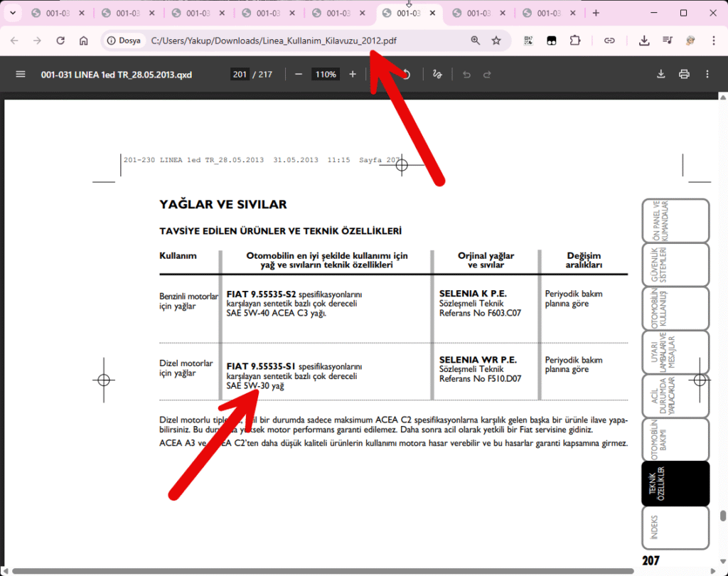The image size is (728, 576).
Task: Click the vertical scrollbar thumb
Action: 723,516
